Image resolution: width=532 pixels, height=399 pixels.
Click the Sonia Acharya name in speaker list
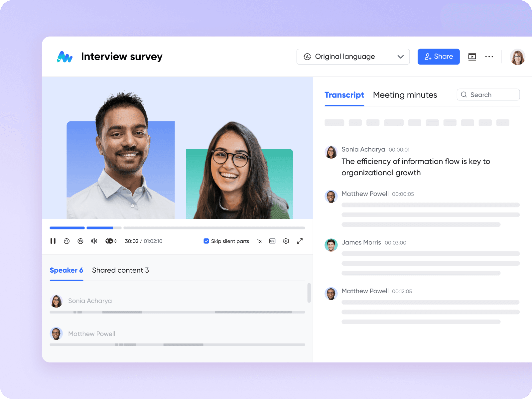(x=90, y=301)
